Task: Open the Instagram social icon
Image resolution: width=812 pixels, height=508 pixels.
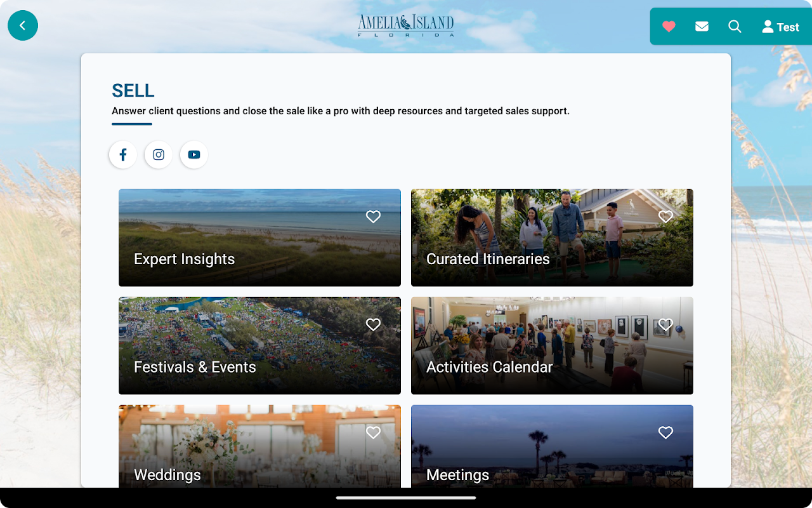Action: coord(159,154)
